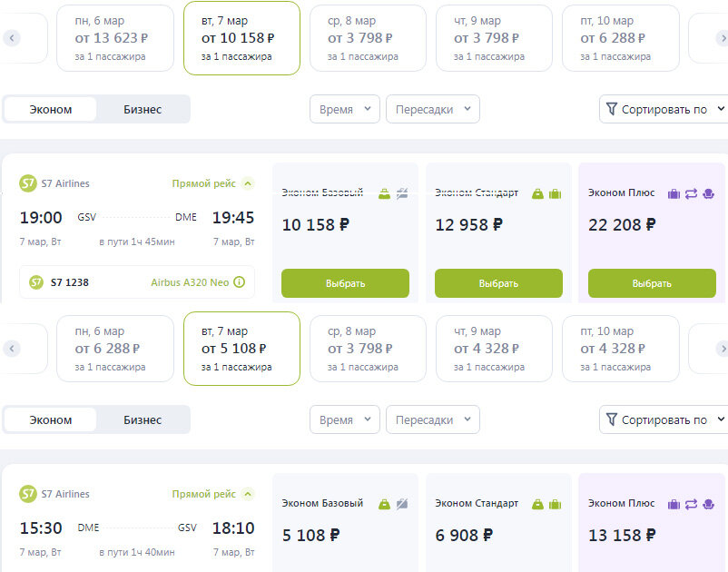Click info icon next to Airbus A320 Neo
The height and width of the screenshot is (572, 728).
point(239,281)
